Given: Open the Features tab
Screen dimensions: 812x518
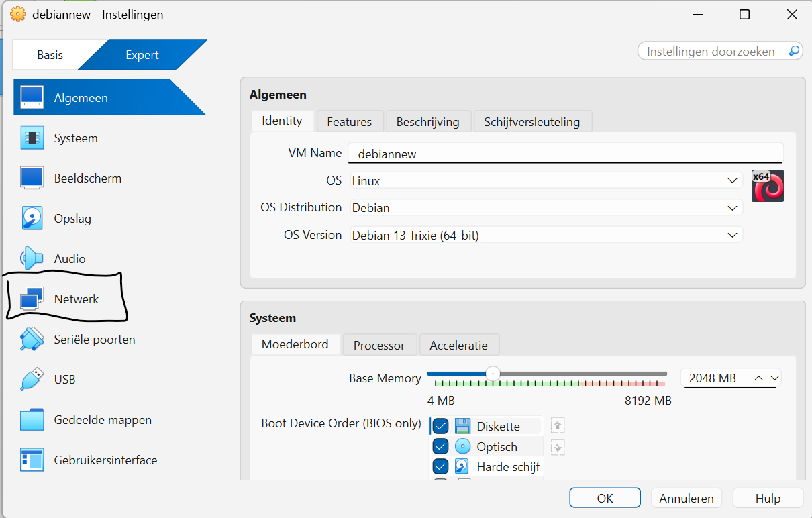Looking at the screenshot, I should pos(350,122).
